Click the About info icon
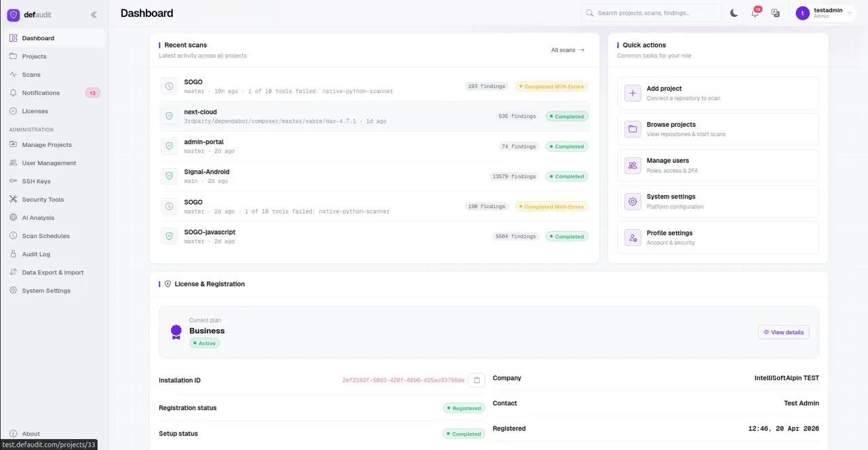868x450 pixels. pos(14,434)
